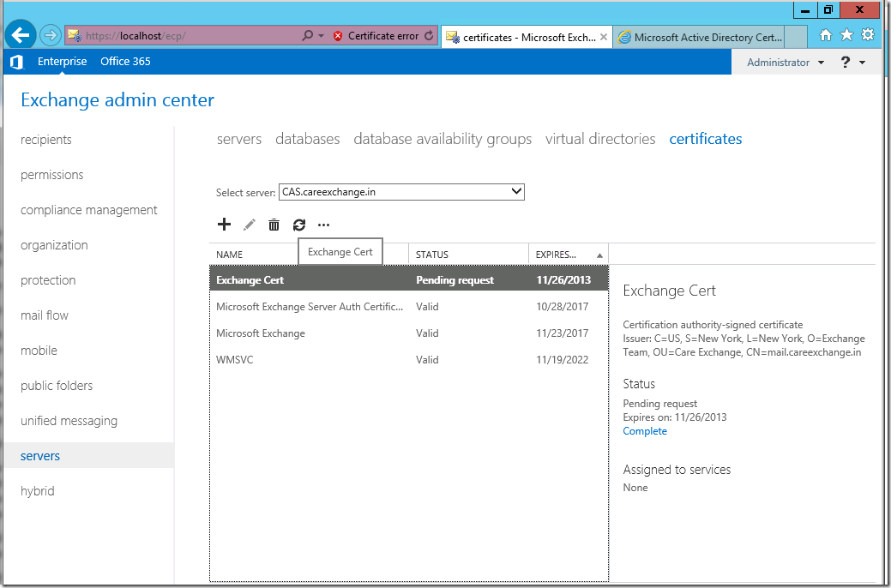Select Office 365 in top navigation
This screenshot has width=891, height=588.
tap(125, 62)
